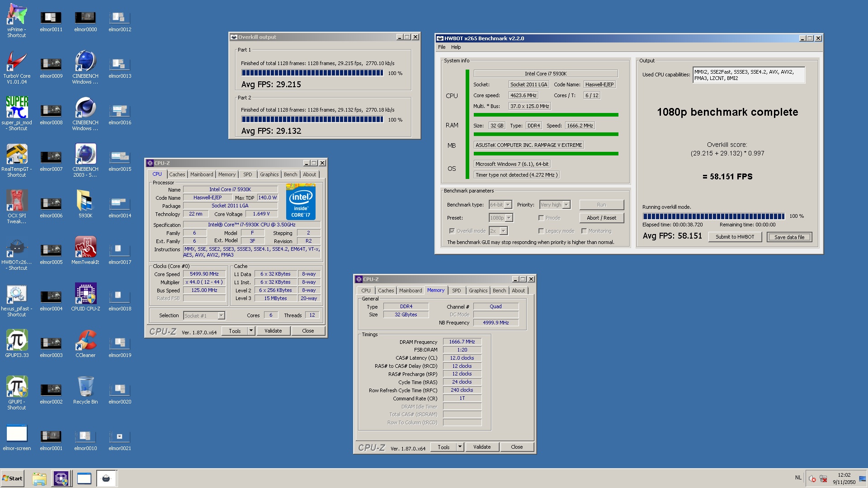The image size is (868, 488).
Task: Click Used CPU capabilities text box
Action: (x=749, y=75)
